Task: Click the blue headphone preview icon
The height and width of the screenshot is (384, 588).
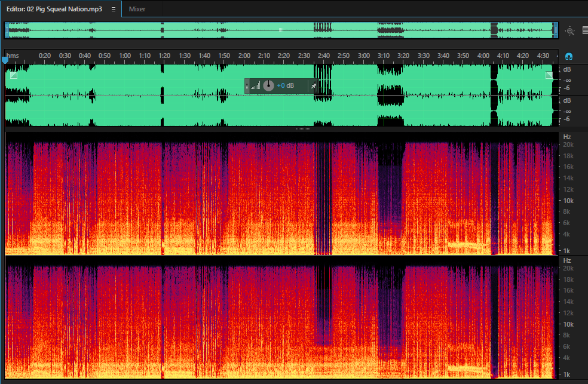Action: pyautogui.click(x=569, y=57)
